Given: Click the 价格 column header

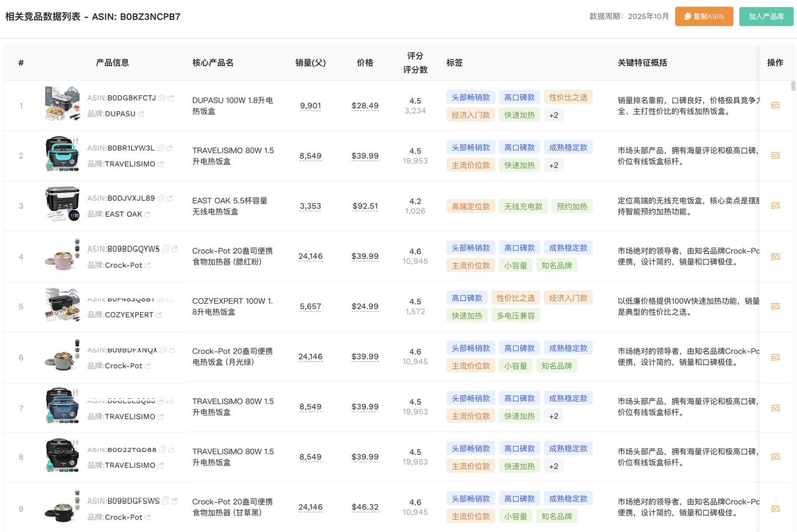Looking at the screenshot, I should pos(365,63).
